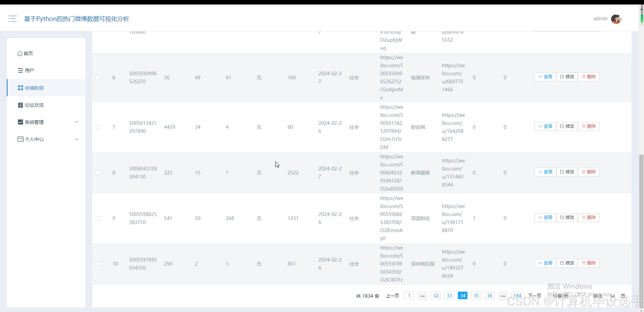This screenshot has height=312, width=644.
Task: Click the 论坛交流 clipboard icon
Action: pyautogui.click(x=20, y=105)
